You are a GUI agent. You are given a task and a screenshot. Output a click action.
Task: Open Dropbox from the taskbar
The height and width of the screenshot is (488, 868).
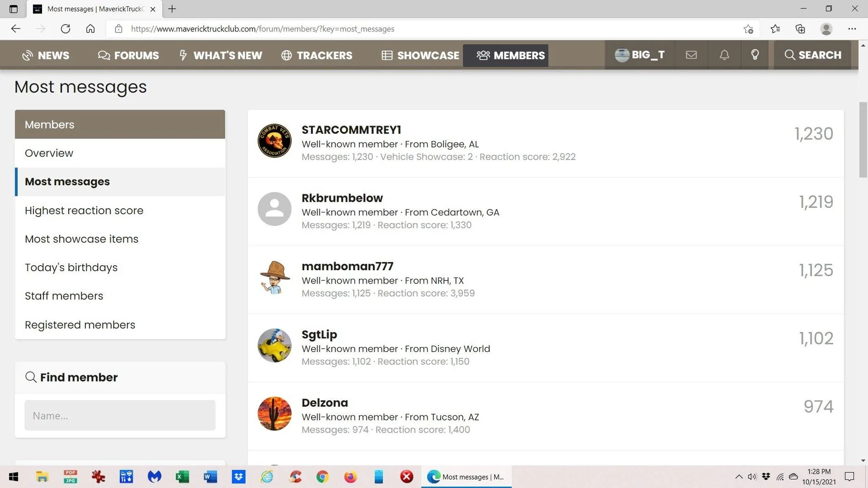238,477
